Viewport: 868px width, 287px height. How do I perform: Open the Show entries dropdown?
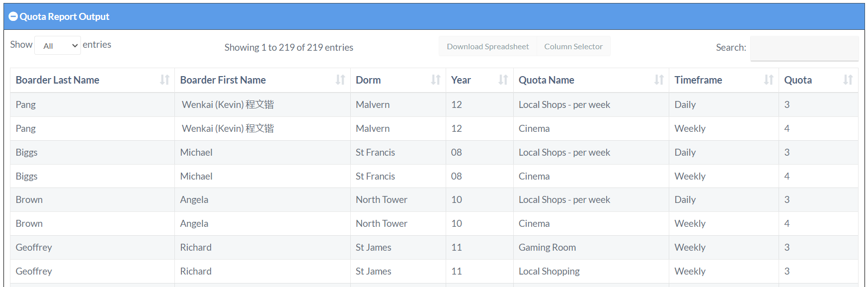pyautogui.click(x=58, y=45)
